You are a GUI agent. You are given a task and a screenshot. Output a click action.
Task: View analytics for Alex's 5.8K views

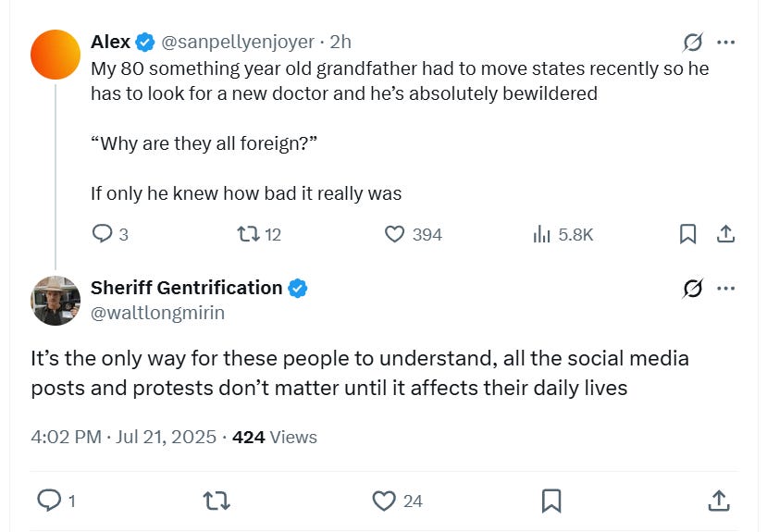click(542, 235)
